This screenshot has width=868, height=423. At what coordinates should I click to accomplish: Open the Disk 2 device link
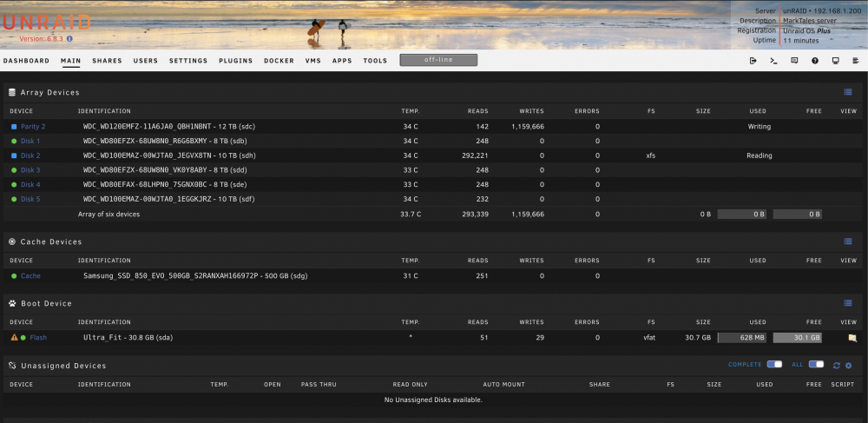point(30,155)
